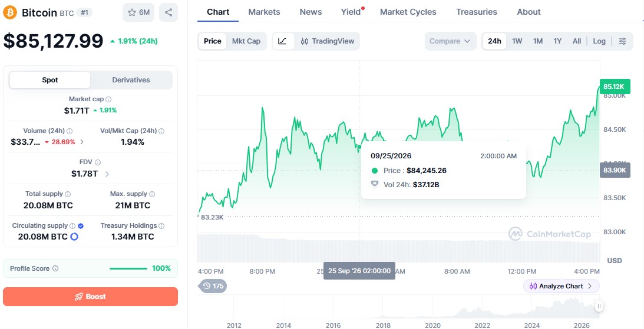Open the Compare dropdown
This screenshot has width=644, height=329.
[450, 41]
